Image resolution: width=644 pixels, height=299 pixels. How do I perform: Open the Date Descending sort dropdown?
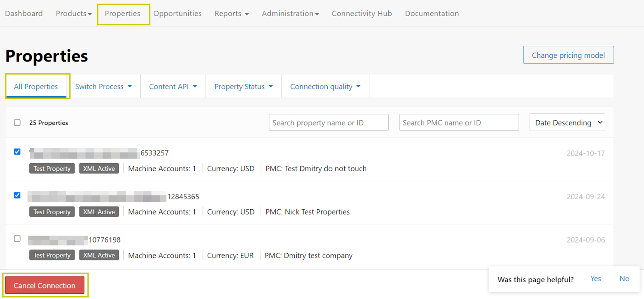click(x=567, y=123)
